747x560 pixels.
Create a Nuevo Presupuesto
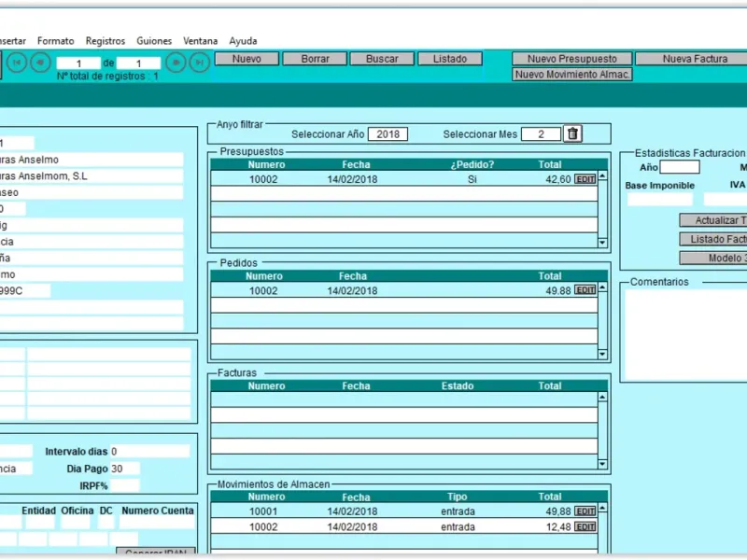(x=572, y=59)
